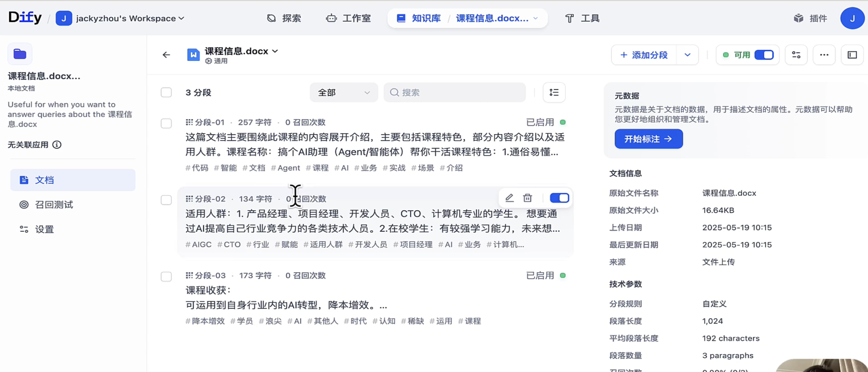The image size is (868, 372).
Task: Tick the checkbox for 分段-03
Action: coord(166,276)
